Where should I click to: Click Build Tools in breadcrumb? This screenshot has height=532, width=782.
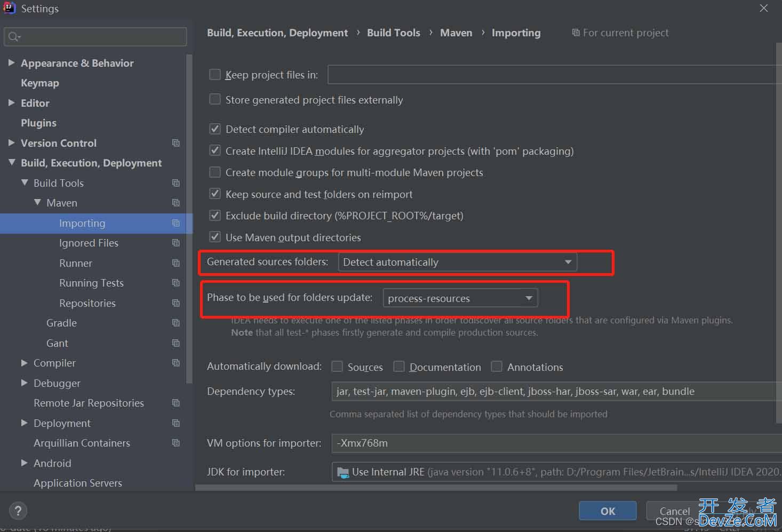394,33
